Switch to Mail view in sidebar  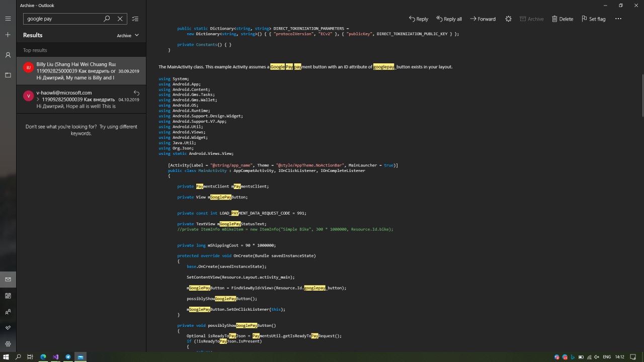(8, 279)
